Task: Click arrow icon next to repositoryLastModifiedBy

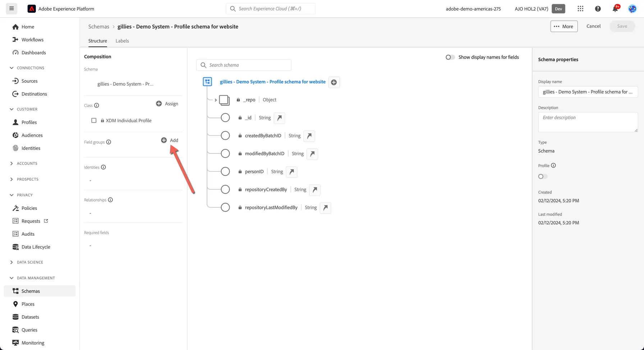Action: [325, 208]
